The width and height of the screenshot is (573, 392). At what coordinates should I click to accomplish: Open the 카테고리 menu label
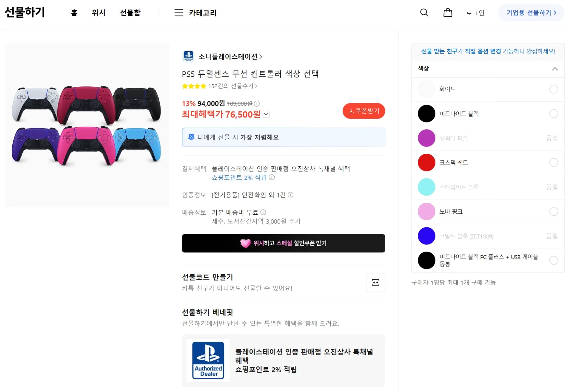click(x=203, y=13)
